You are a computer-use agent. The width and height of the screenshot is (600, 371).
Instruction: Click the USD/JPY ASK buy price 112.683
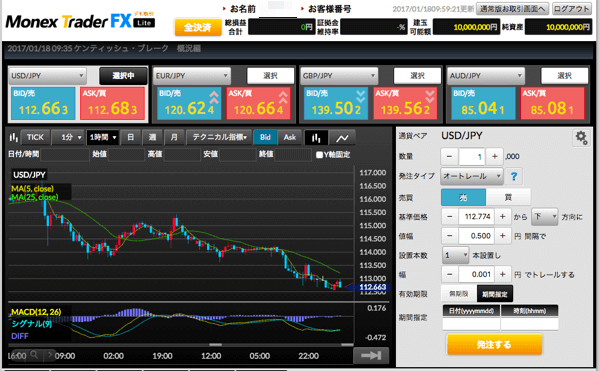[x=112, y=103]
